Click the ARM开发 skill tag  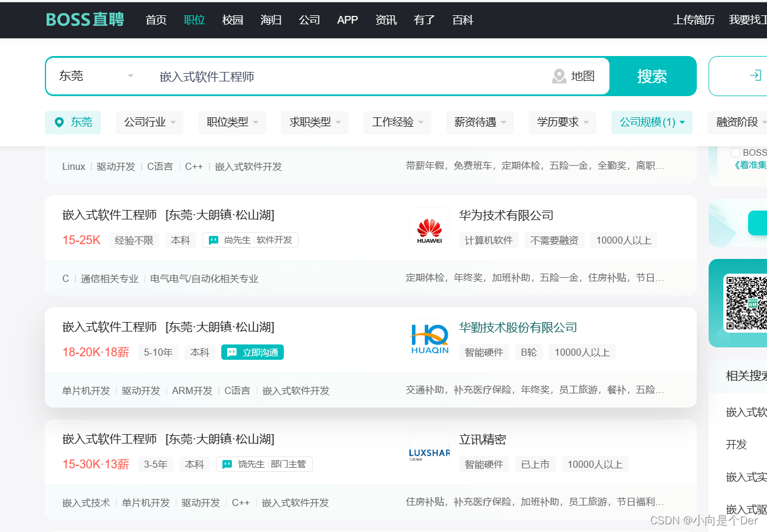pyautogui.click(x=192, y=390)
